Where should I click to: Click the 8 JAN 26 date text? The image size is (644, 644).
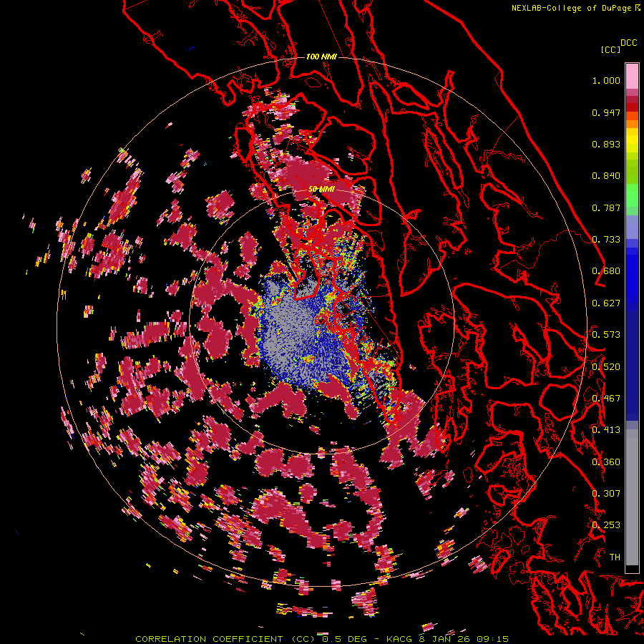point(445,639)
